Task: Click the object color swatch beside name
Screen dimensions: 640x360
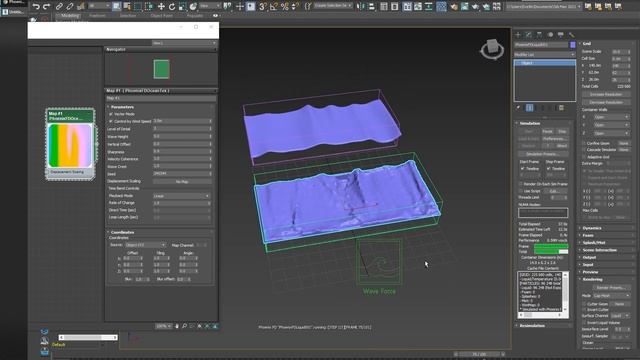Action: [x=573, y=44]
